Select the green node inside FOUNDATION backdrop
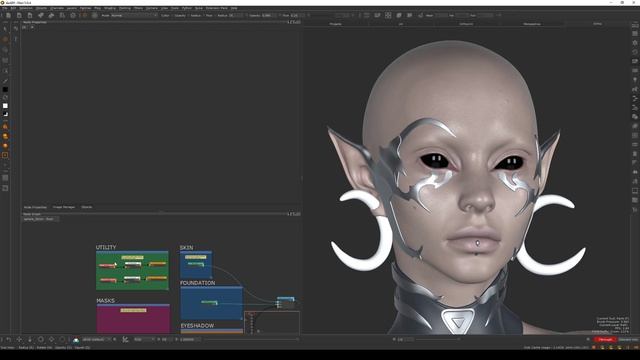The image size is (640, 360). 209,302
